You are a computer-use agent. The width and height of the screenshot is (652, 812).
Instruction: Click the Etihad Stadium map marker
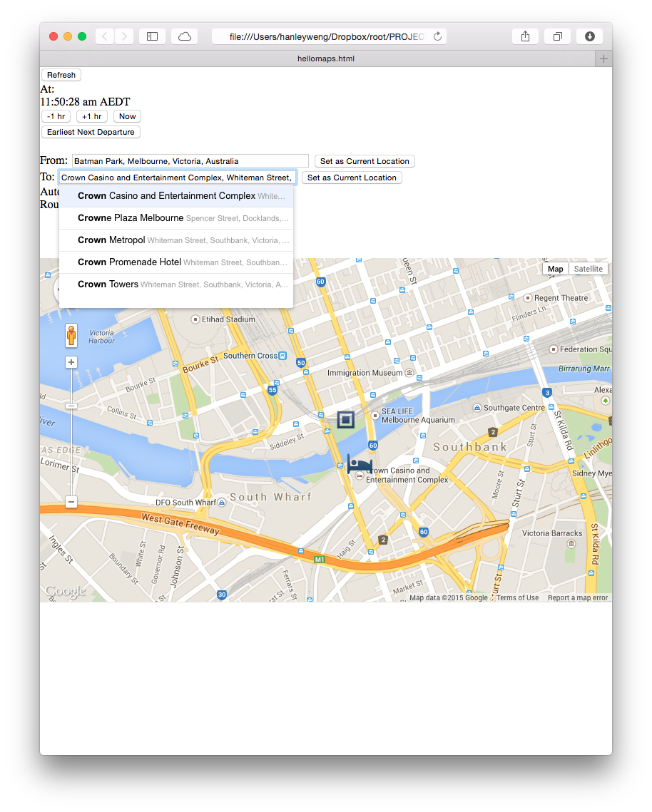(195, 319)
